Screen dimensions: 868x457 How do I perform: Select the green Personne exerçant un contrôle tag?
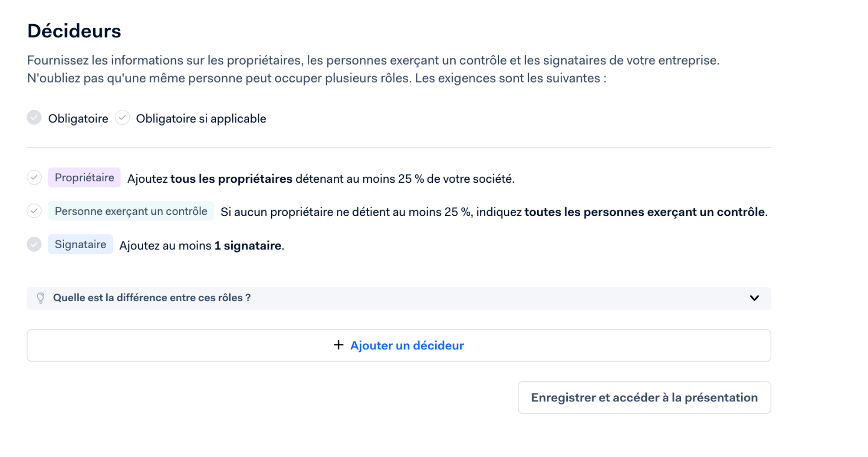131,211
